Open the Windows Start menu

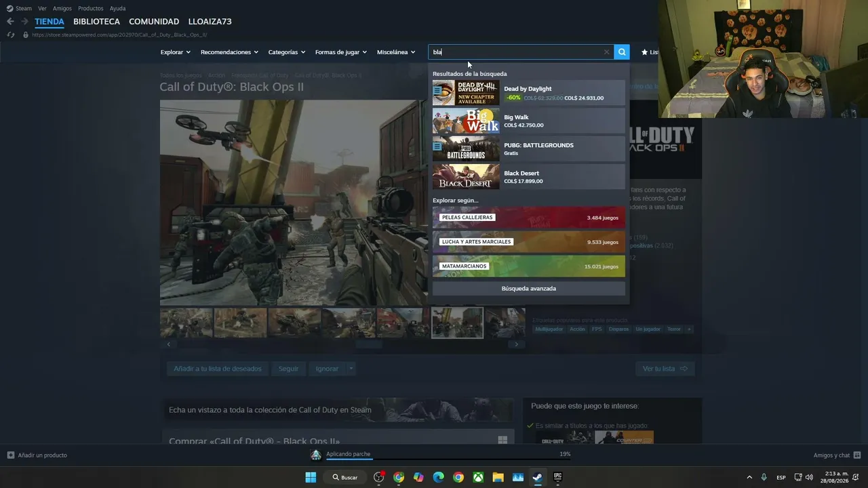click(x=311, y=477)
